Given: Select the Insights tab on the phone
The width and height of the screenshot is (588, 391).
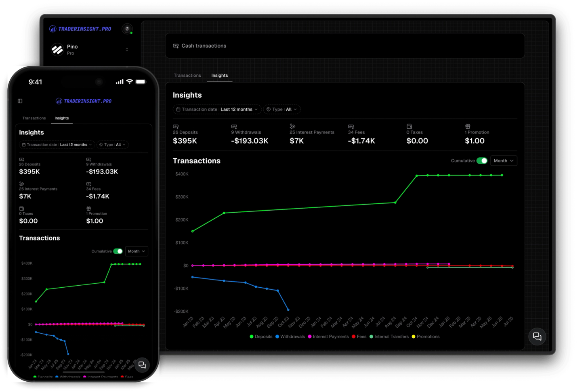Looking at the screenshot, I should point(61,118).
